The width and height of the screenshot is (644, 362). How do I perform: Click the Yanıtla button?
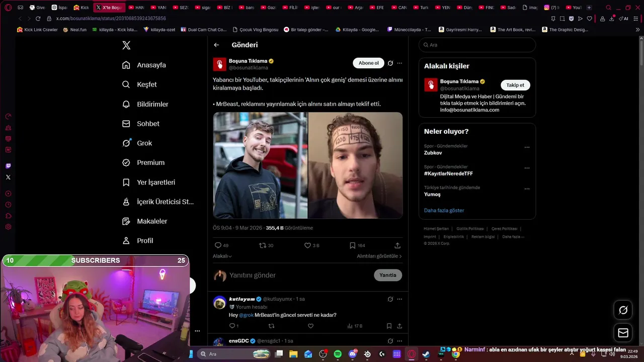click(388, 275)
